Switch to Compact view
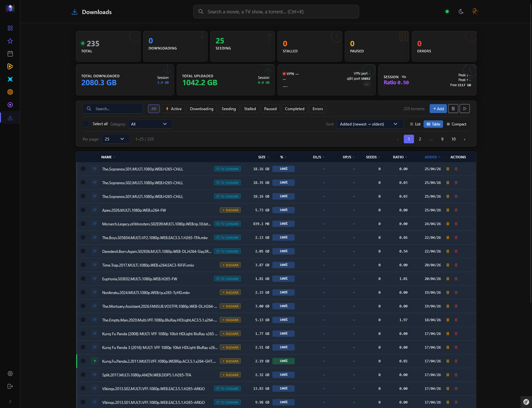Screen dimensions: 532x408 (x=456, y=124)
